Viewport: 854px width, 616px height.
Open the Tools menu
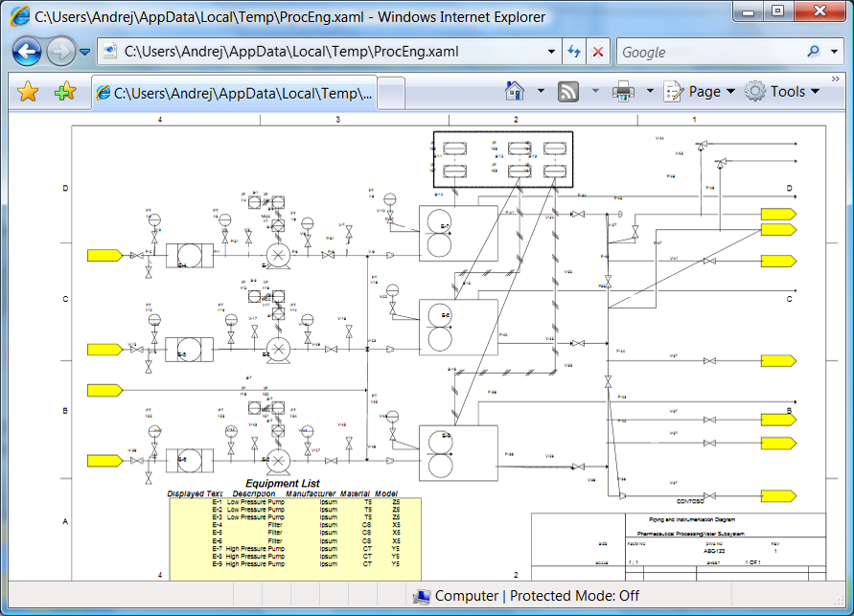[x=783, y=91]
